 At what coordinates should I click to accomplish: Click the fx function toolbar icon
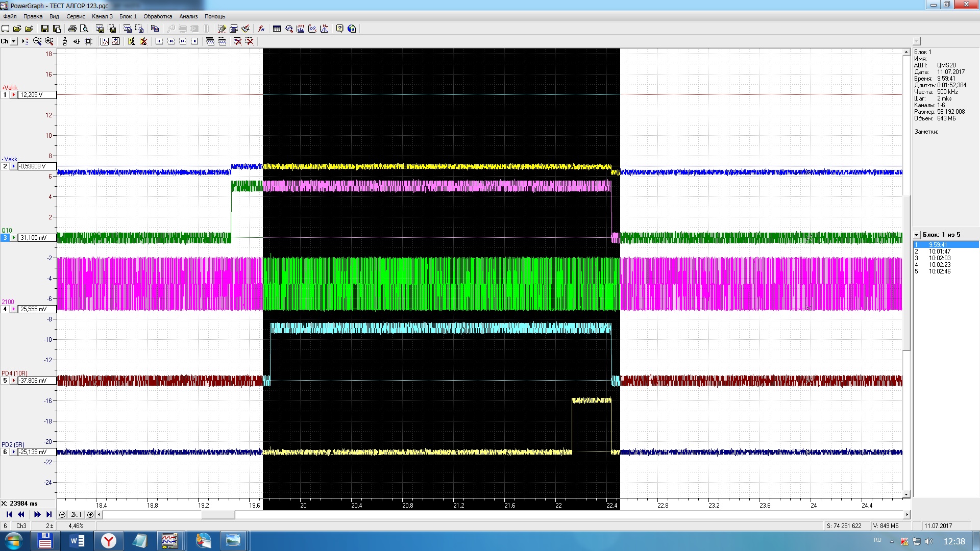coord(261,29)
